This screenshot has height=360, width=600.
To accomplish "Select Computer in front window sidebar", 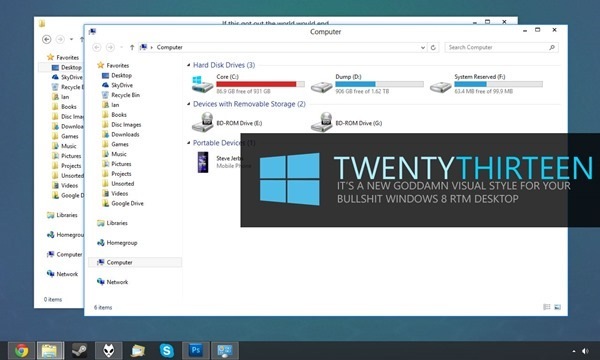I will tap(135, 262).
